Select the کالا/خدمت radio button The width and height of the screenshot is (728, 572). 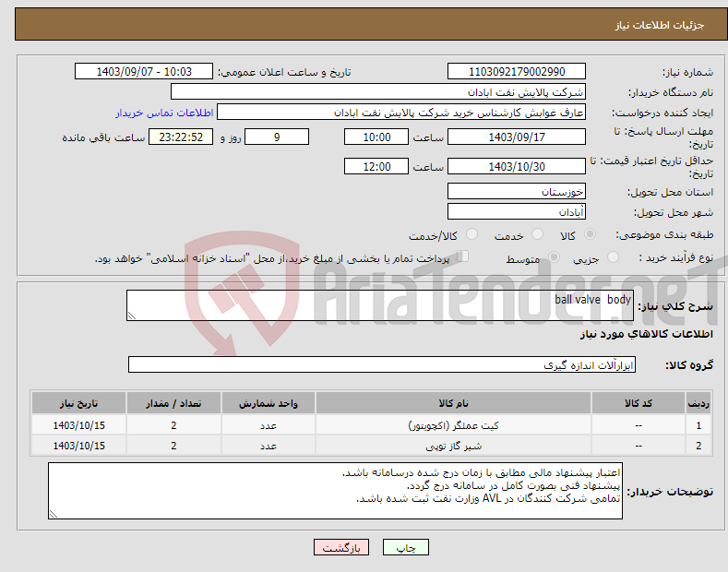pyautogui.click(x=471, y=234)
